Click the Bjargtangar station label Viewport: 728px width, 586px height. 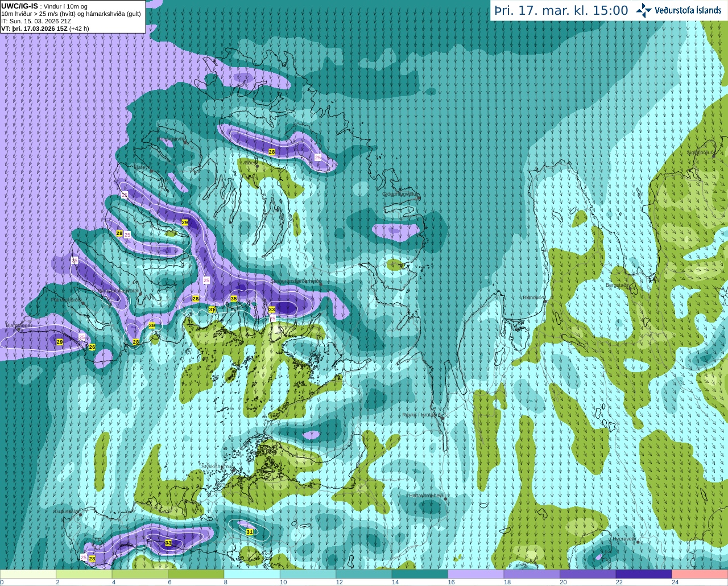pos(19,325)
